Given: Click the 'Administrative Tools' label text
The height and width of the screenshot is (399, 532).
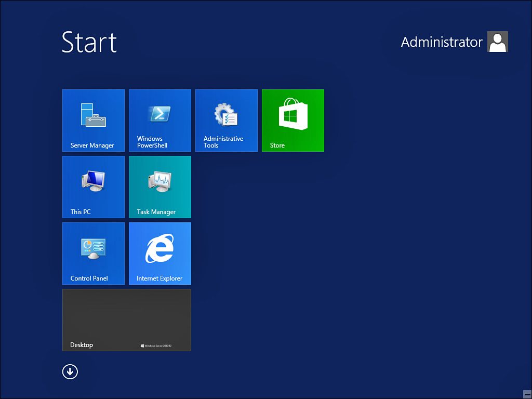Looking at the screenshot, I should pyautogui.click(x=223, y=142).
